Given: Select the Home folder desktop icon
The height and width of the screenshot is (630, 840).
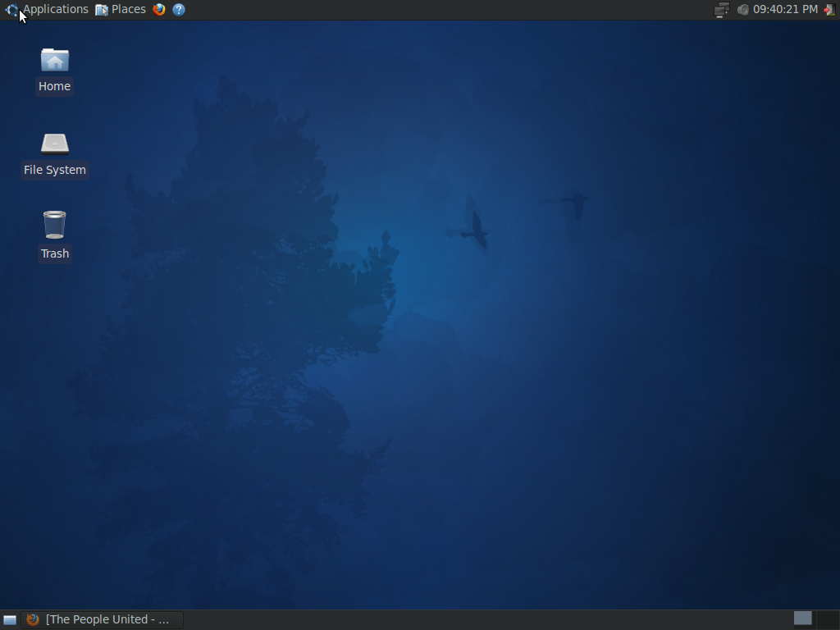Looking at the screenshot, I should tap(55, 61).
